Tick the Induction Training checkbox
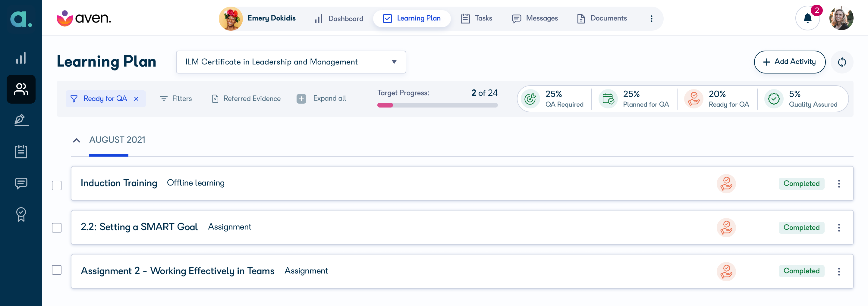This screenshot has height=306, width=868. coord(57,186)
